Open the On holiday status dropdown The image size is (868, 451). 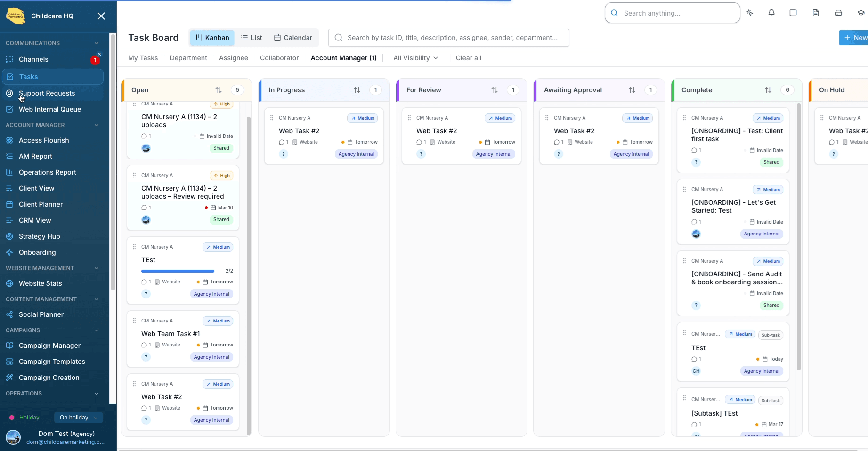coord(79,418)
